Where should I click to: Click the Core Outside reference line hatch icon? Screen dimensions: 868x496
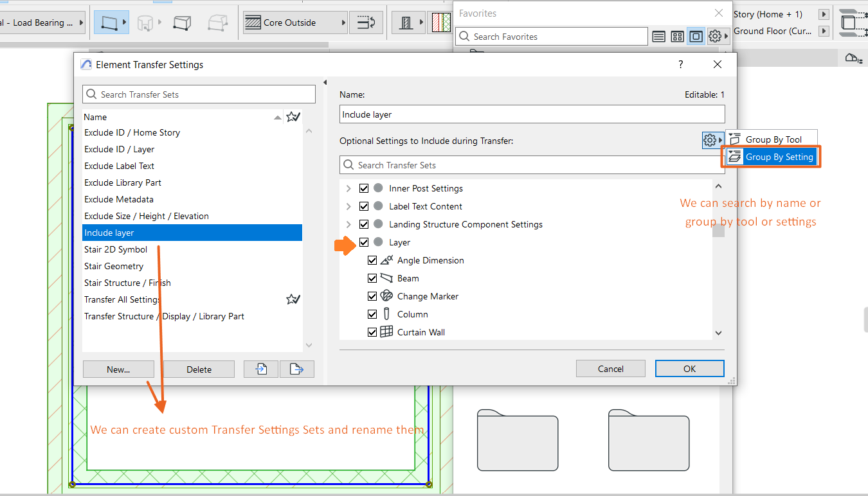[x=253, y=22]
